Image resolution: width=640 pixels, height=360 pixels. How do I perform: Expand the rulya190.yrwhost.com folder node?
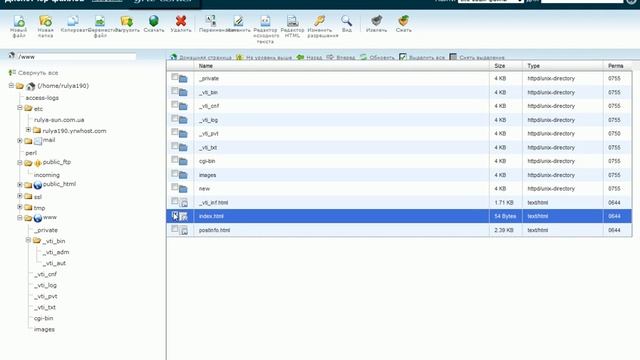click(x=28, y=130)
